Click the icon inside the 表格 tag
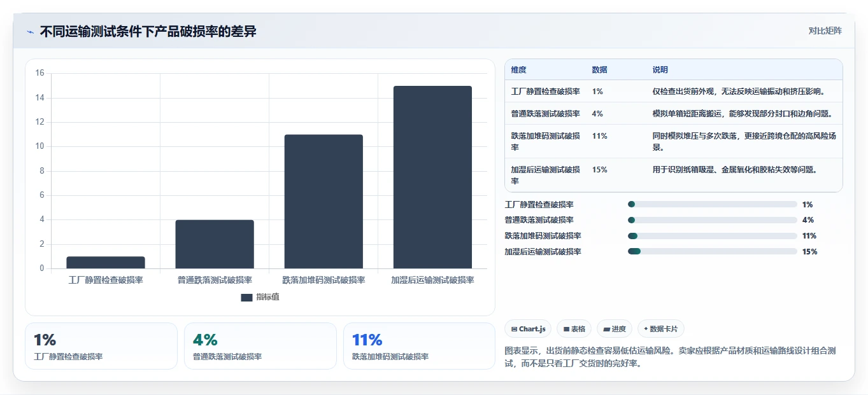The width and height of the screenshot is (868, 395). pos(566,329)
